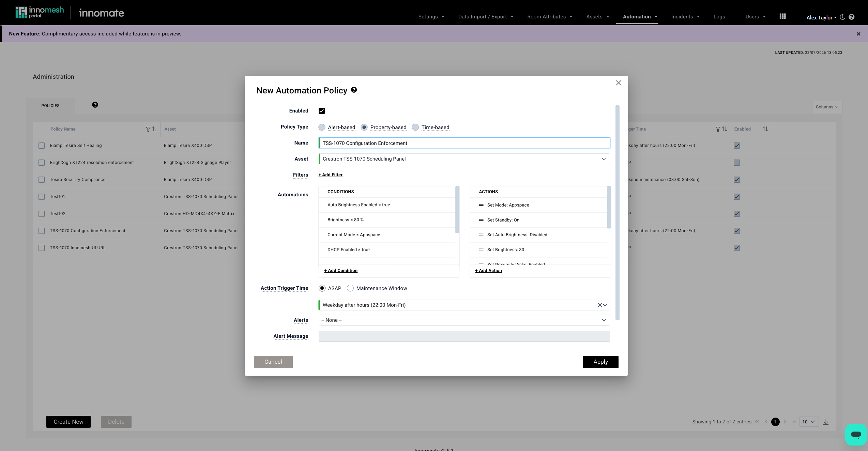This screenshot has height=451, width=868.
Task: Select Biamp Tesira Self Healing row checkbox
Action: pos(42,146)
